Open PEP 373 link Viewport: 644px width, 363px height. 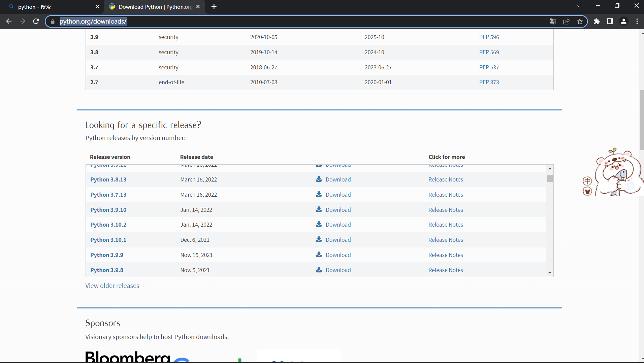[489, 82]
